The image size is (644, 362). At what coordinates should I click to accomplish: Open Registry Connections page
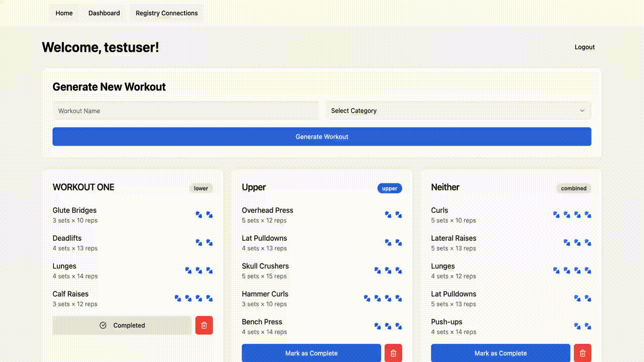point(167,13)
